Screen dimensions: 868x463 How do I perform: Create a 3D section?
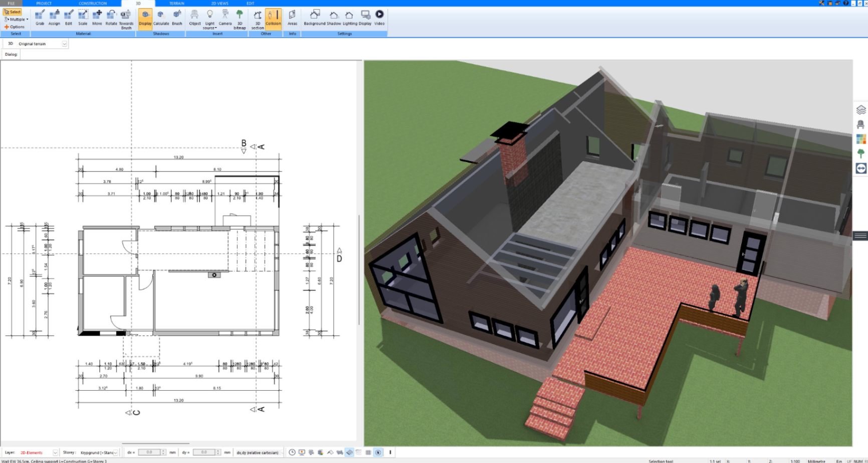tap(258, 19)
